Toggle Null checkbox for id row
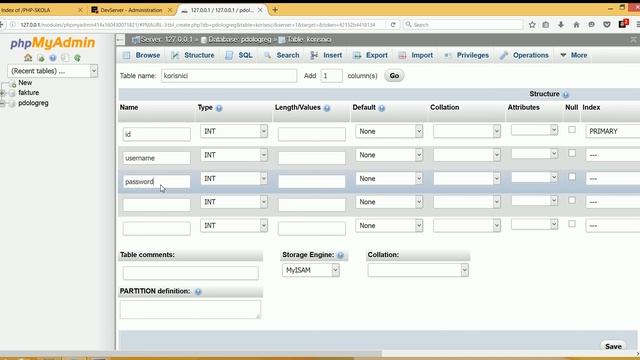 click(572, 130)
